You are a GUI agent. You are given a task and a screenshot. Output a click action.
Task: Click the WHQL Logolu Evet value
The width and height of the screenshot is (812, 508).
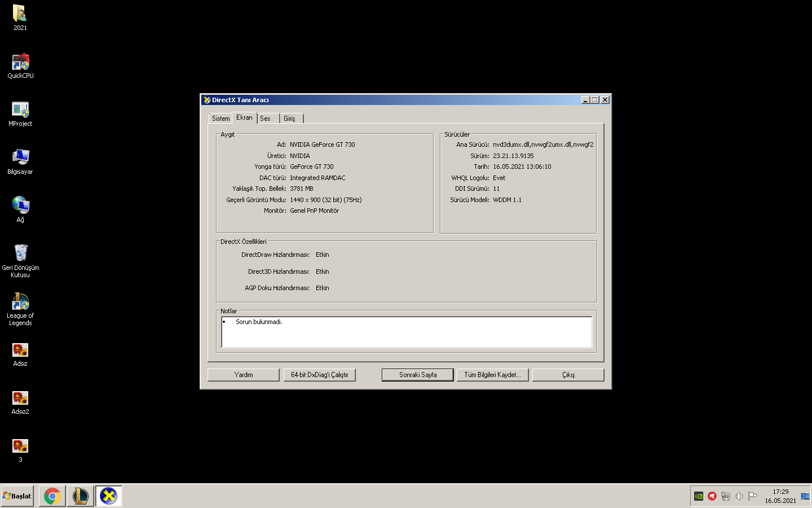[499, 178]
